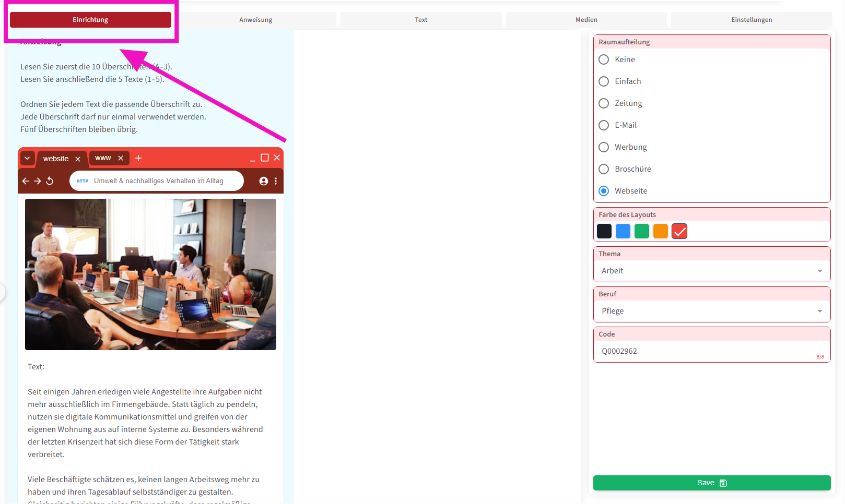Select the Keine radio button
This screenshot has height=504, width=845.
pos(604,59)
